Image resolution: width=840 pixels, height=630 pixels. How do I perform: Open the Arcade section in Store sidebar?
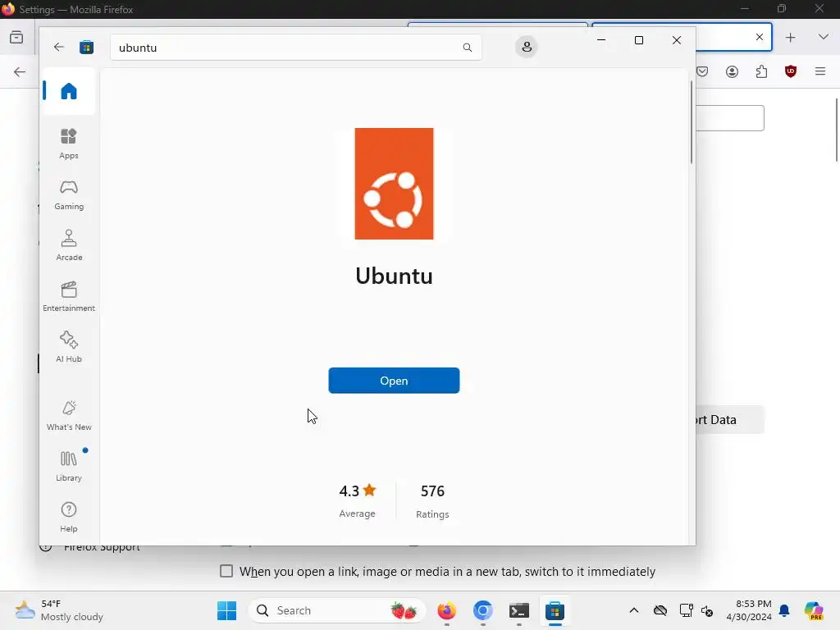pos(69,245)
